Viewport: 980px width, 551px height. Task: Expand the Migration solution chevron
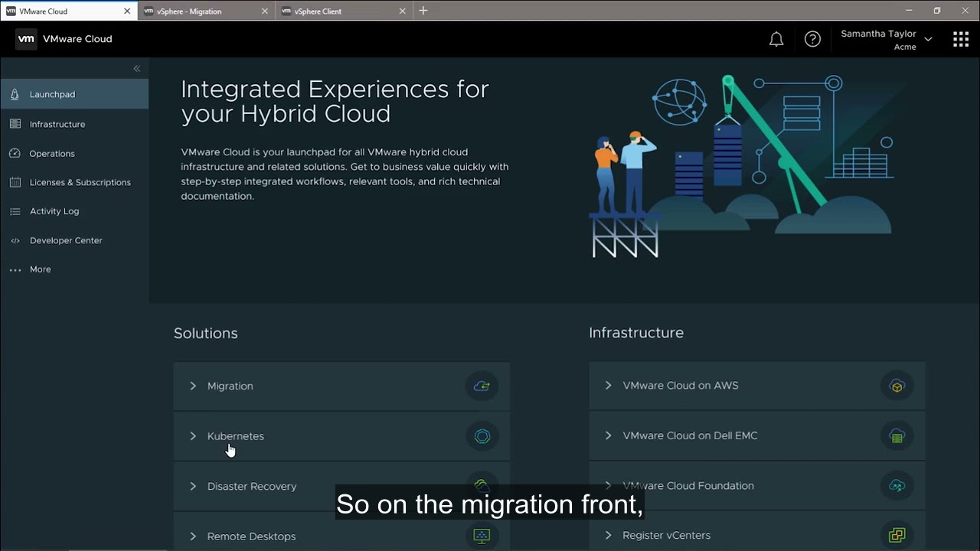click(x=193, y=386)
